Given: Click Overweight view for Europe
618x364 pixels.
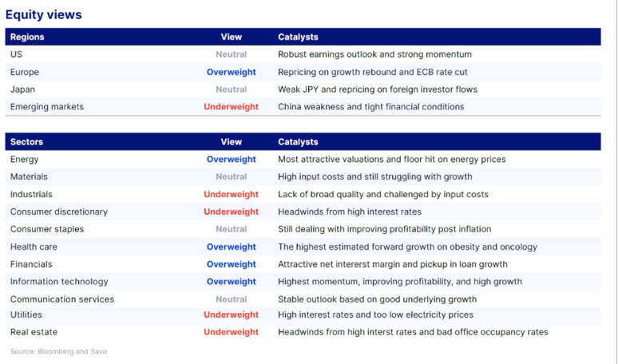Looking at the screenshot, I should click(x=232, y=72).
